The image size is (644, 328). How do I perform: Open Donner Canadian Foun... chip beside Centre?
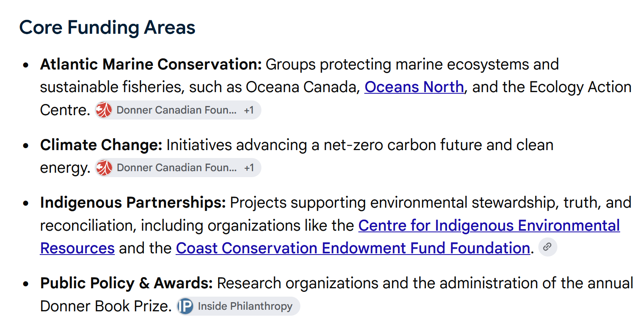pyautogui.click(x=176, y=110)
